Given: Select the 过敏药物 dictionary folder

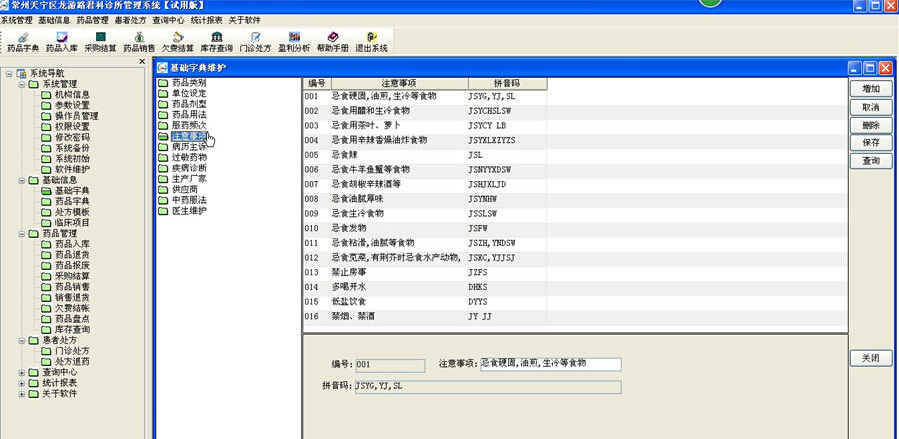Looking at the screenshot, I should [183, 157].
